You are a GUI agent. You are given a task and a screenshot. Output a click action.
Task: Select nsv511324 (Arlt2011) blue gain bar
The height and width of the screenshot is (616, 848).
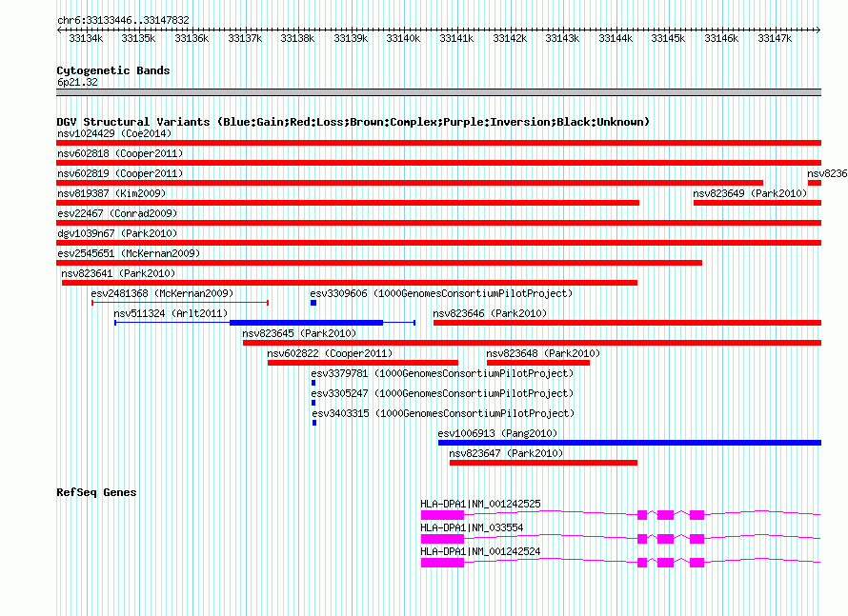click(x=306, y=323)
